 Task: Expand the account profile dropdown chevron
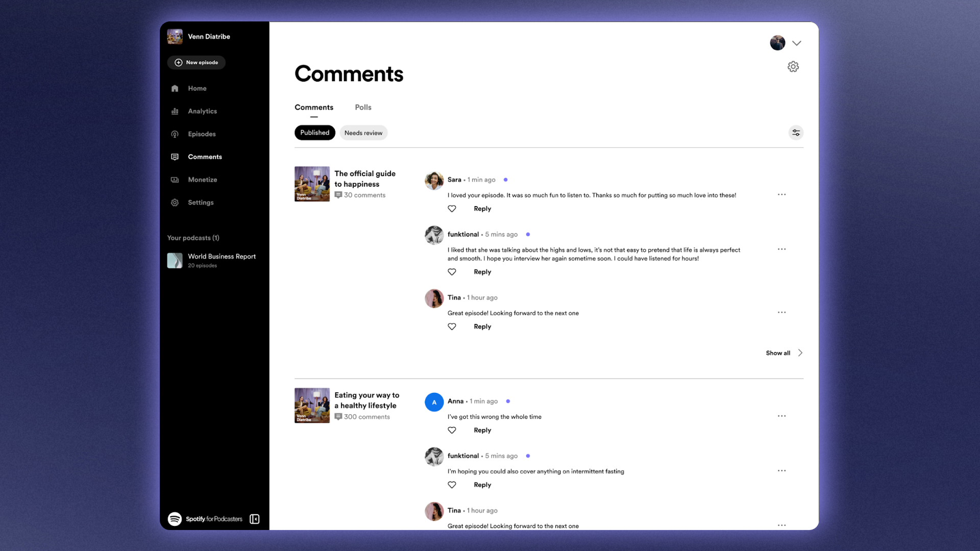796,43
